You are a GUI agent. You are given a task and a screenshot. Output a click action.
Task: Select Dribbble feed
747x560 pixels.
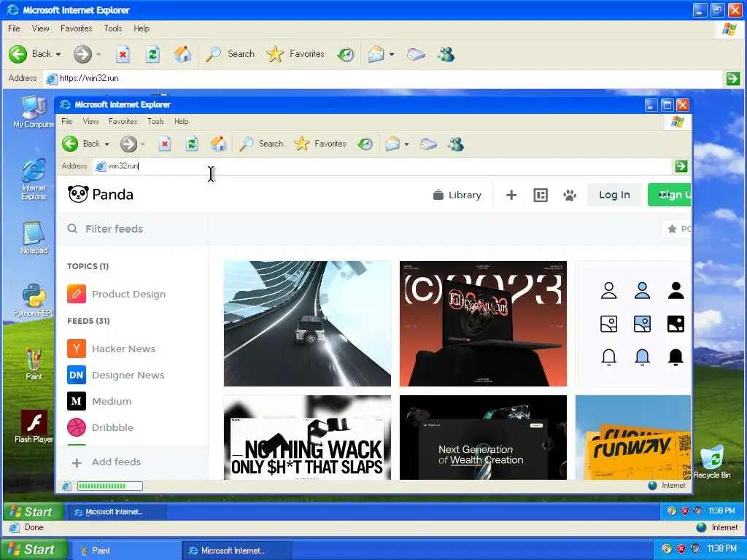[x=101, y=427]
